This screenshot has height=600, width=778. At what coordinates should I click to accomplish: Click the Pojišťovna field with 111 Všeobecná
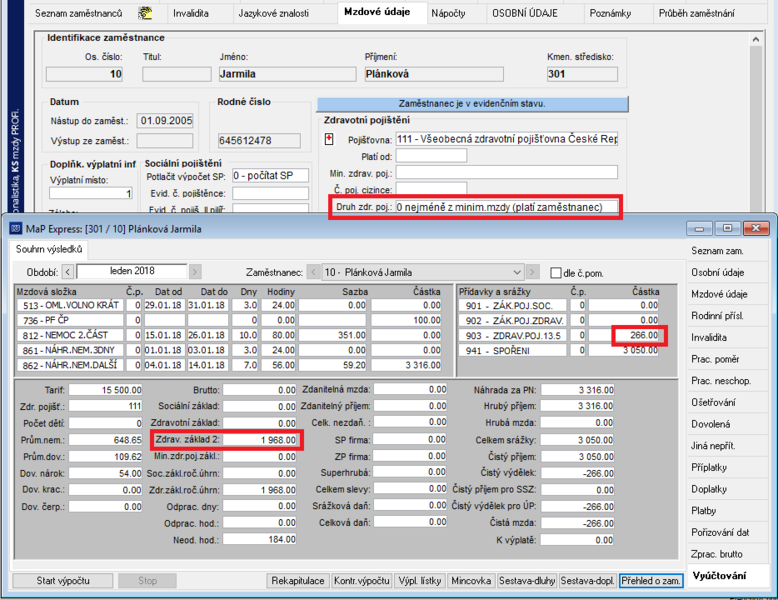pos(507,139)
